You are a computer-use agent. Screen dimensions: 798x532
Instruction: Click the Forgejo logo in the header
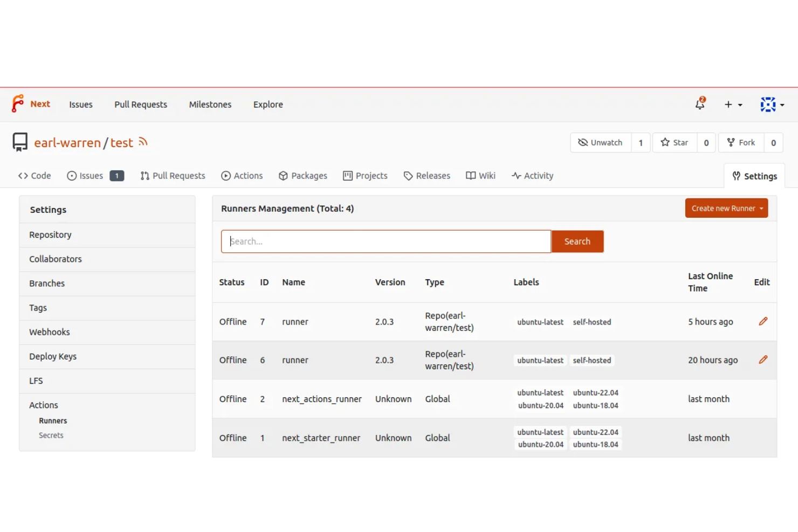[18, 104]
